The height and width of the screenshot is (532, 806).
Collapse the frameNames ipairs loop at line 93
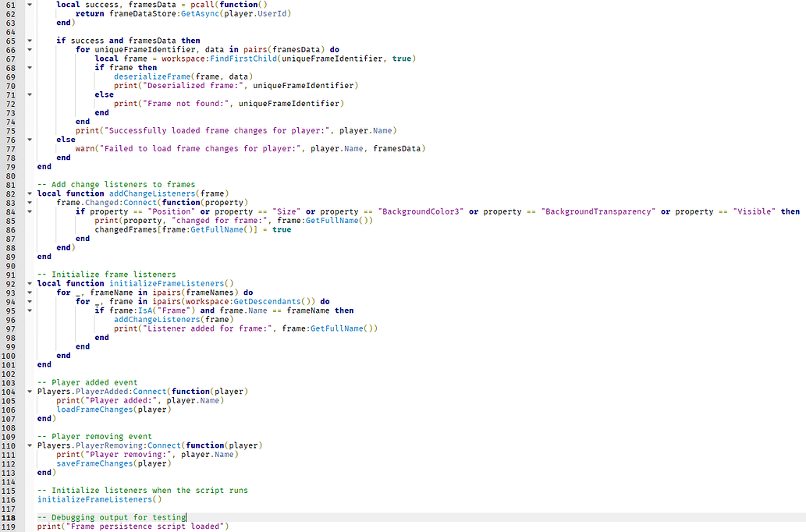[x=28, y=292]
